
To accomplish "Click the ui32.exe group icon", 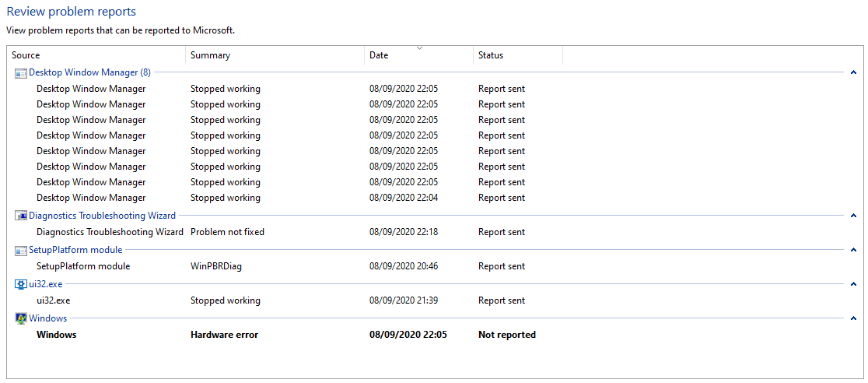I will click(21, 285).
